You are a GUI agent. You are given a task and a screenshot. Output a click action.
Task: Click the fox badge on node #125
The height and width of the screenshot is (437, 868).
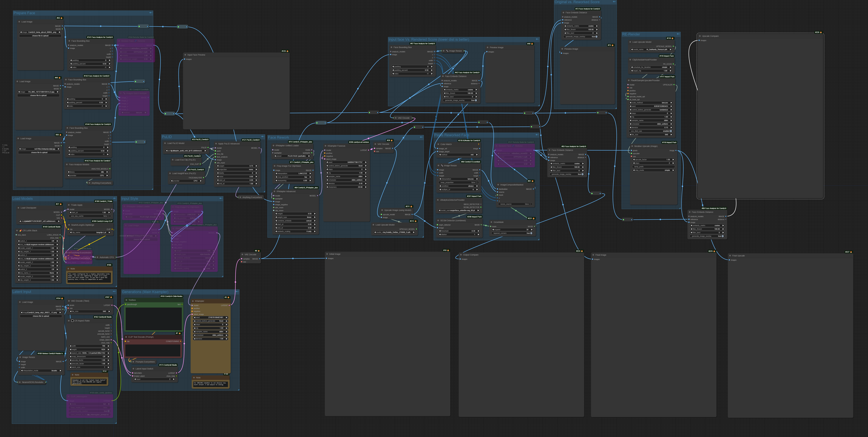(287, 51)
